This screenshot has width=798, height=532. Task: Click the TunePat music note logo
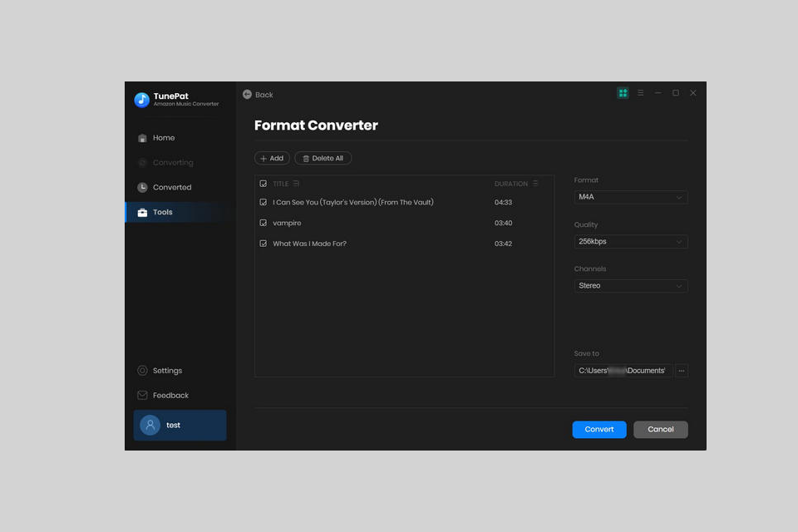tap(141, 99)
